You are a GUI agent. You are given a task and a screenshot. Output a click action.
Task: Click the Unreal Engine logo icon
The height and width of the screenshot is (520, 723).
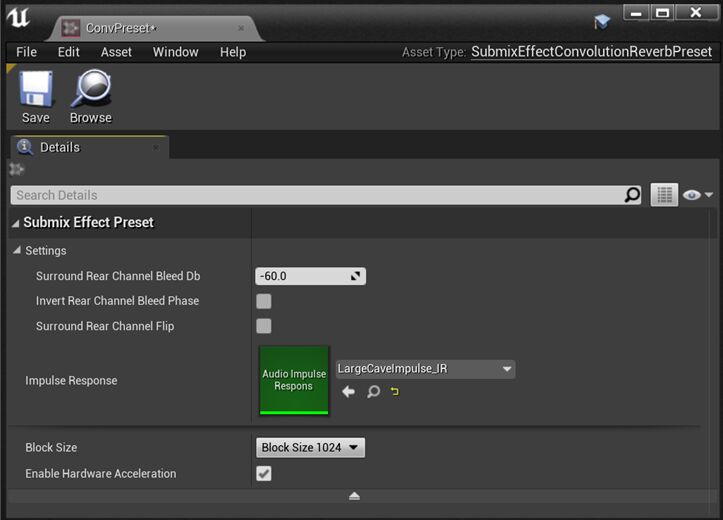(18, 21)
